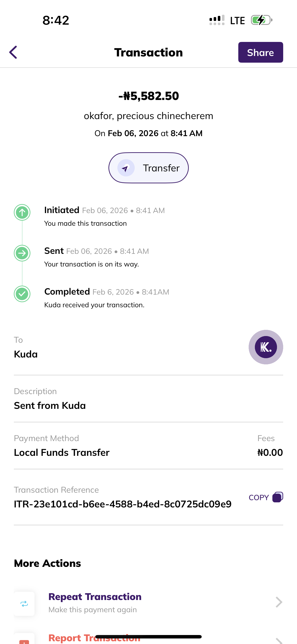Tap the transaction reference ID text

122,504
